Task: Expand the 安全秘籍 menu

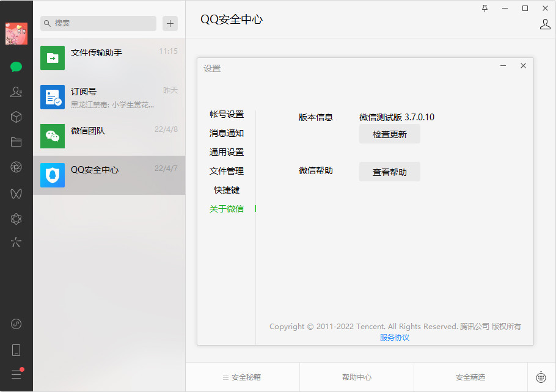Action: tap(242, 377)
